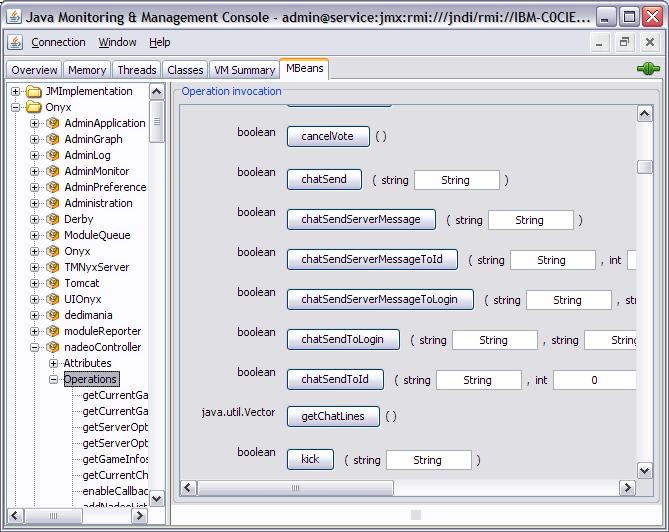Invoke the chatSend operation
Viewport: 669px width, 532px height.
[x=324, y=179]
